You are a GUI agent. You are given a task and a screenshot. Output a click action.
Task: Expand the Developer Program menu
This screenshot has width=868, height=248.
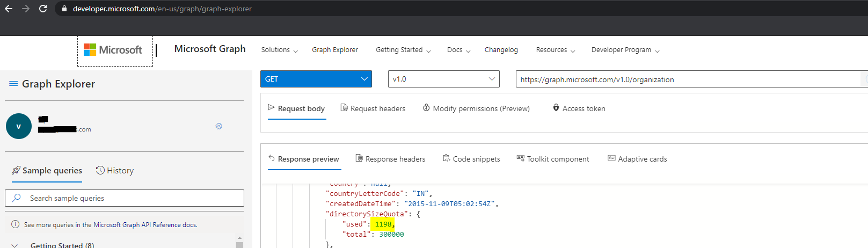click(x=625, y=50)
